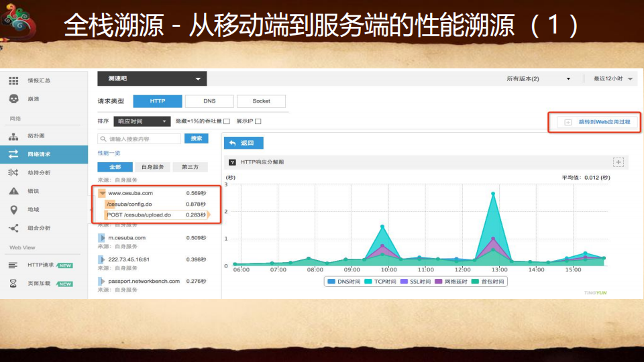Select the HTTP request type tab
The image size is (644, 362).
tap(158, 101)
